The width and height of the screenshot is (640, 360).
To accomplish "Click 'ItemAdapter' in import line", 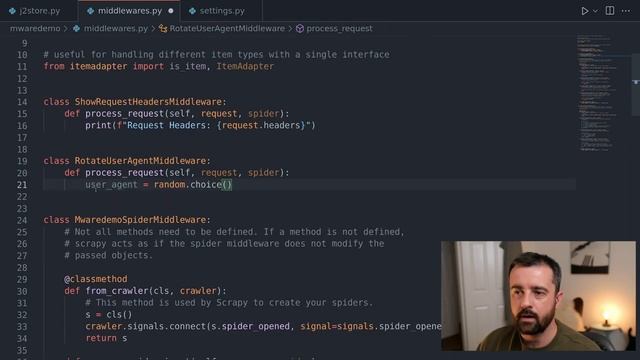I will tap(245, 66).
